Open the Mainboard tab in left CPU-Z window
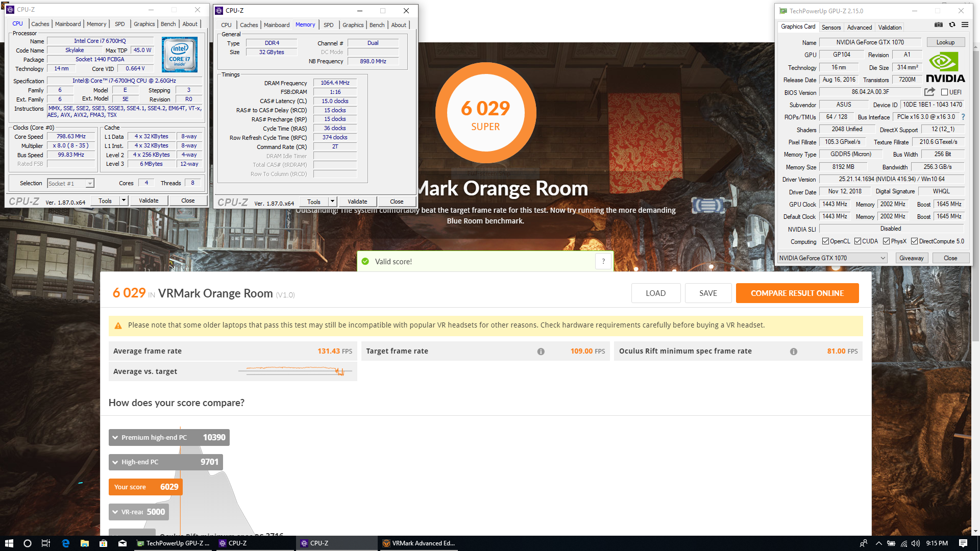980x551 pixels. click(68, 24)
